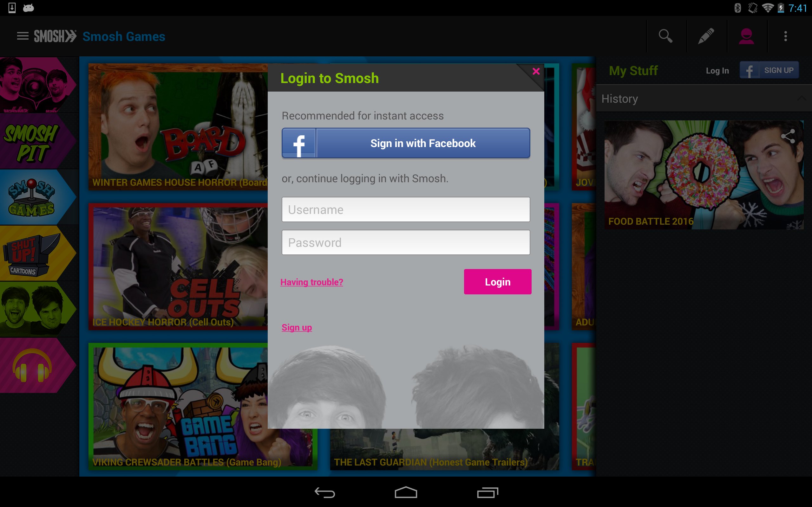This screenshot has height=507, width=812.
Task: Focus the Username input field
Action: pos(406,209)
